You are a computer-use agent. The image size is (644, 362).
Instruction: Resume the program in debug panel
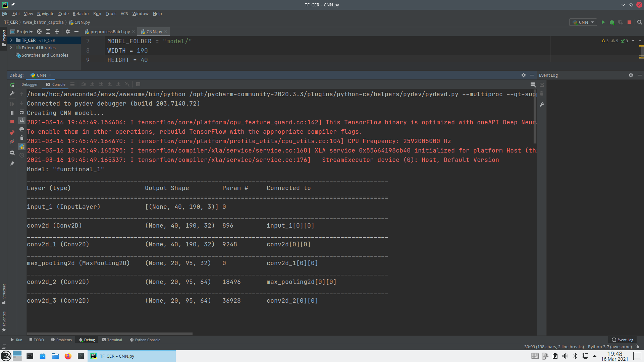tap(12, 104)
